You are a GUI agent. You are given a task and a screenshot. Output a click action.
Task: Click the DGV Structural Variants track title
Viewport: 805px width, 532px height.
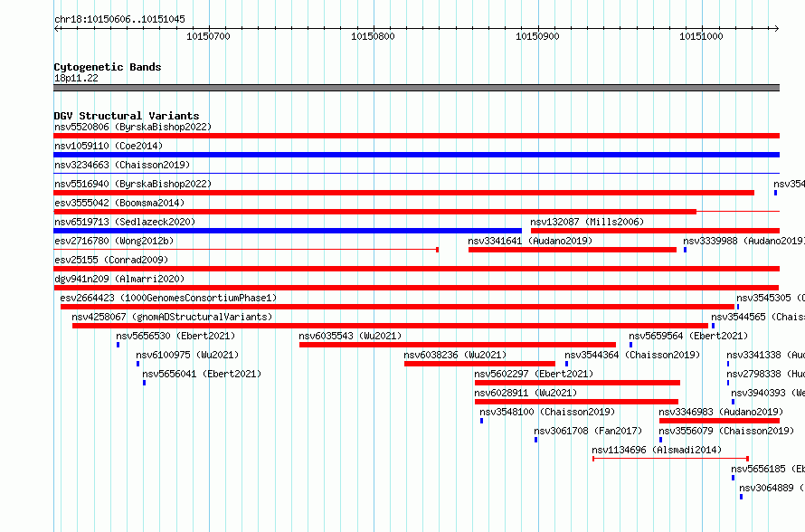(127, 116)
